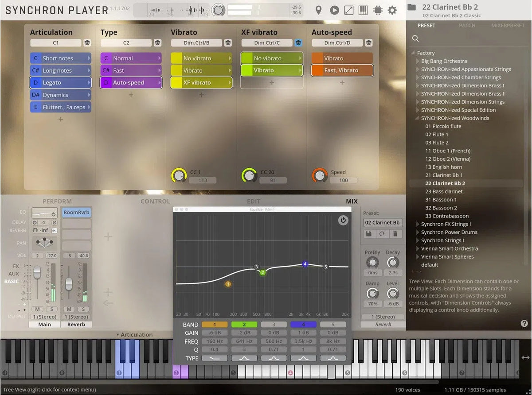Viewport: 532px width, 395px height.
Task: Select the 23 Bass clarinet preset
Action: click(x=444, y=192)
